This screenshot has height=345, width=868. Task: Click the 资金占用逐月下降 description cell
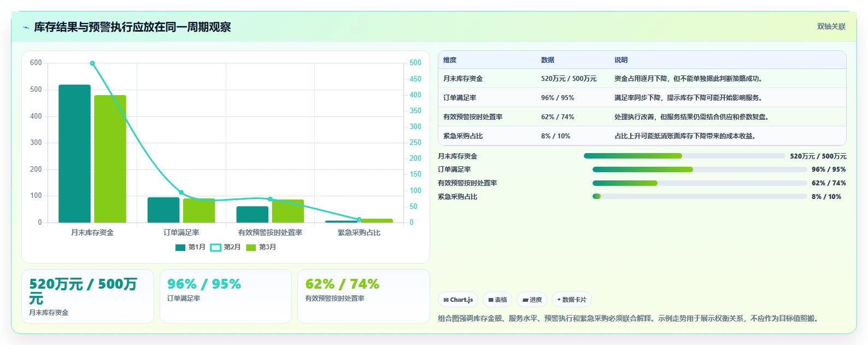(689, 79)
